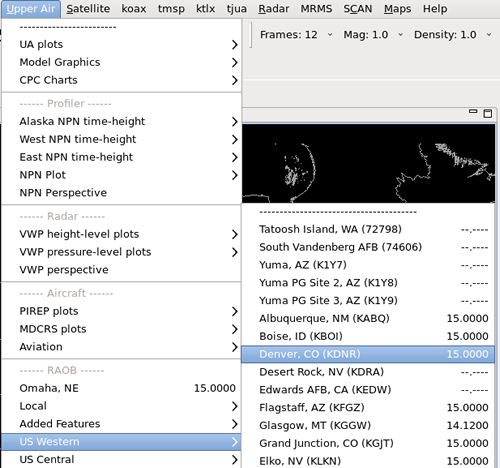
Task: Open the Frames count dropdown
Action: (296, 35)
